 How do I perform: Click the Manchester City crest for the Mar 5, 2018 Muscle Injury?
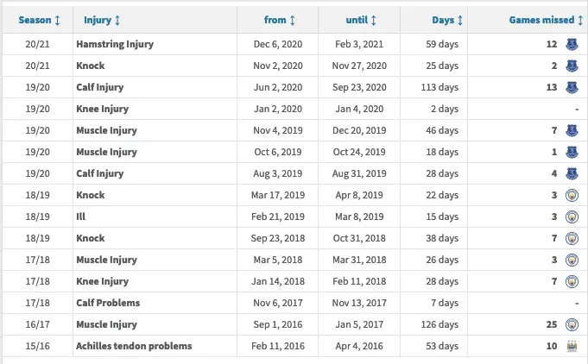(571, 260)
